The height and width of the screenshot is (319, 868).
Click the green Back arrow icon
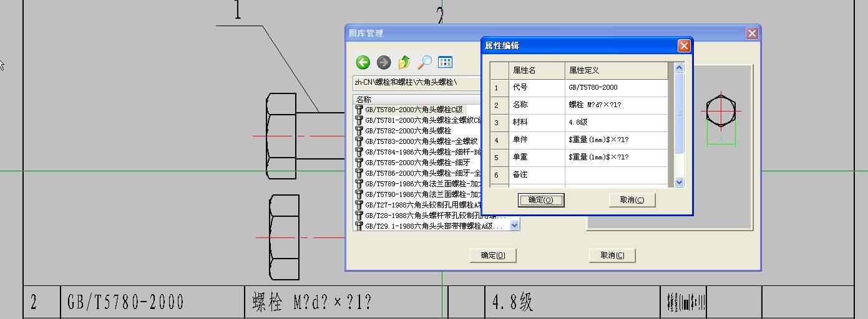point(363,62)
